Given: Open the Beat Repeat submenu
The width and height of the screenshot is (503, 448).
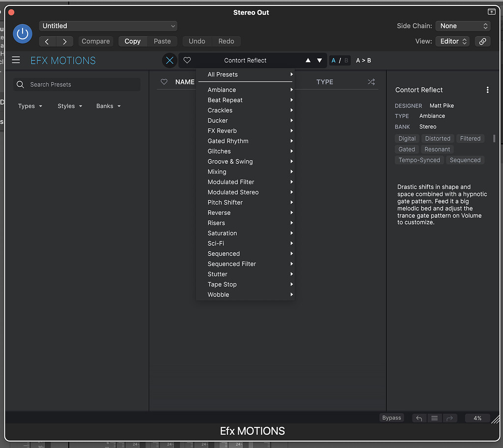Looking at the screenshot, I should pyautogui.click(x=246, y=100).
